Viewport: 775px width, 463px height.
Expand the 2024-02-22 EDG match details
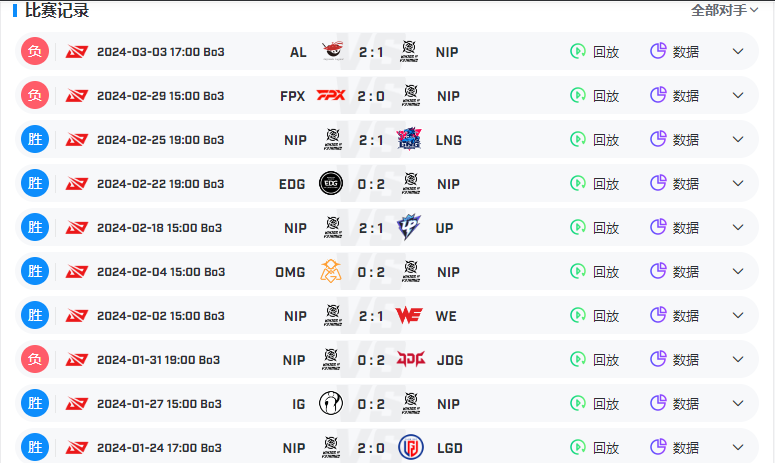(738, 183)
